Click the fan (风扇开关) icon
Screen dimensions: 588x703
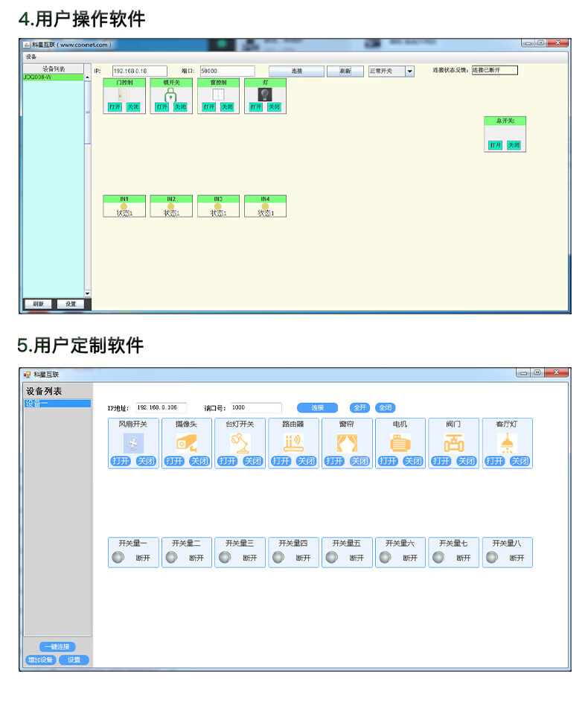(x=133, y=444)
